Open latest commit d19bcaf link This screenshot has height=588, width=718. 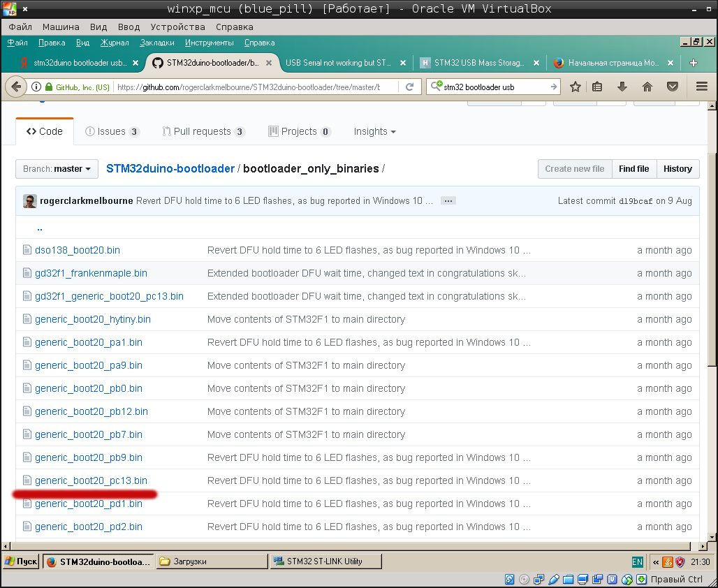point(636,201)
